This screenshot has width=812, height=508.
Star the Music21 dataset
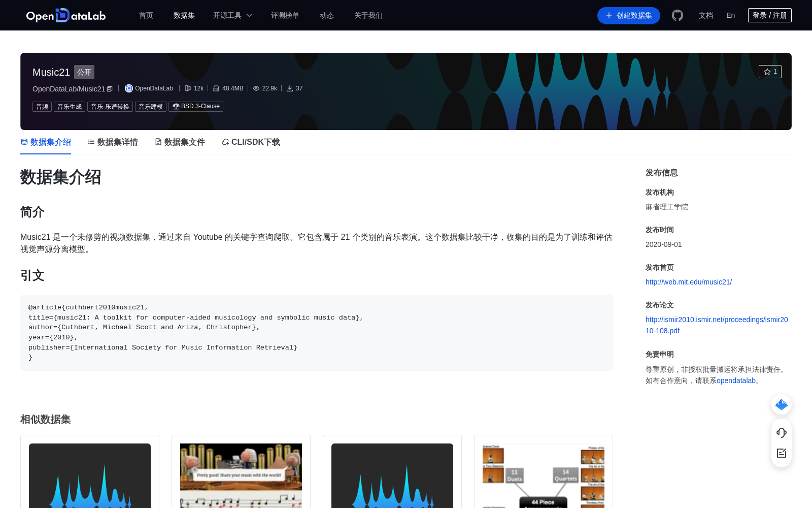770,72
